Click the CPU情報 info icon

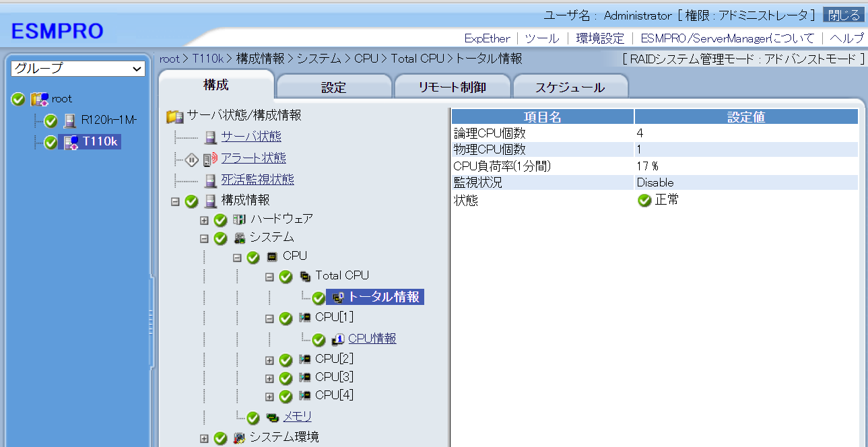[338, 339]
